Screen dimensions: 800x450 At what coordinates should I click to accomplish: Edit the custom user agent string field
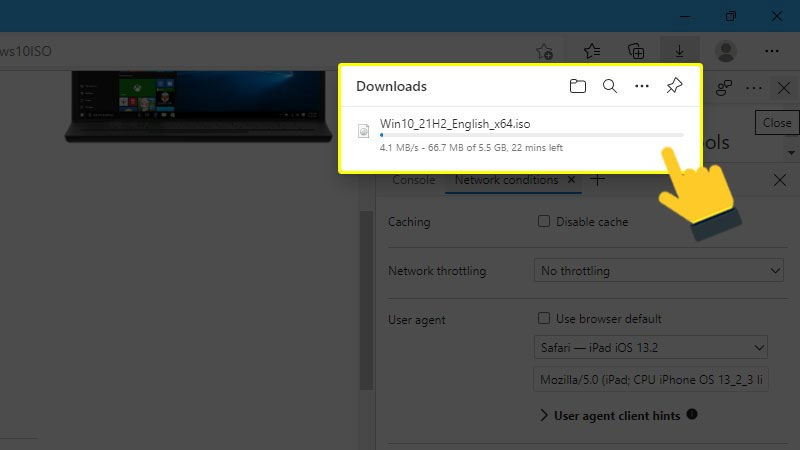pos(651,380)
